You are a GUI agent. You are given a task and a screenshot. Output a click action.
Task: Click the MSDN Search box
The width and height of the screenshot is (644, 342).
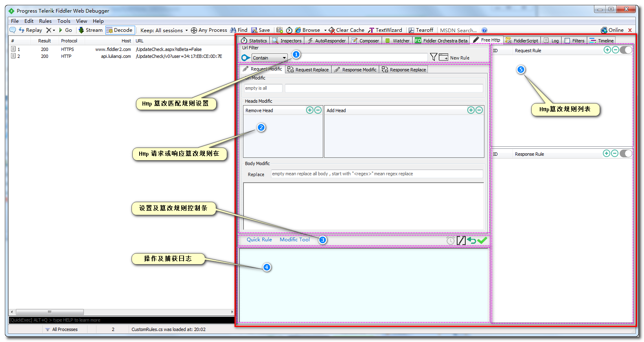(458, 30)
